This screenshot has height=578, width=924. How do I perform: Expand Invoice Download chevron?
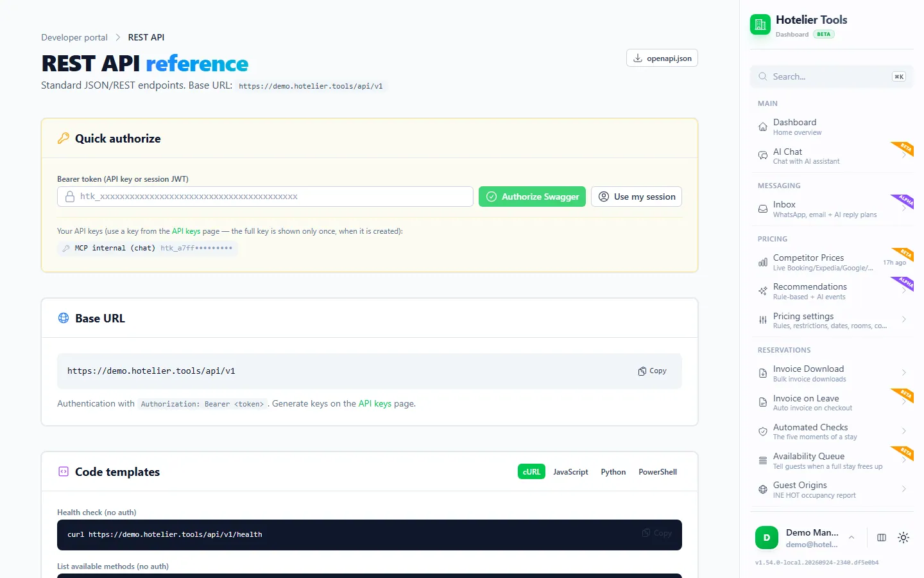point(903,372)
